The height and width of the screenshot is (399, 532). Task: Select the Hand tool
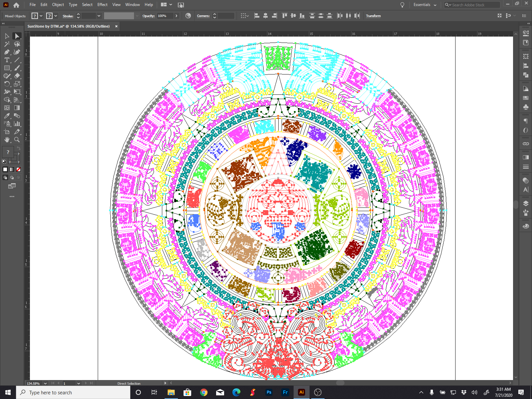tap(7, 140)
